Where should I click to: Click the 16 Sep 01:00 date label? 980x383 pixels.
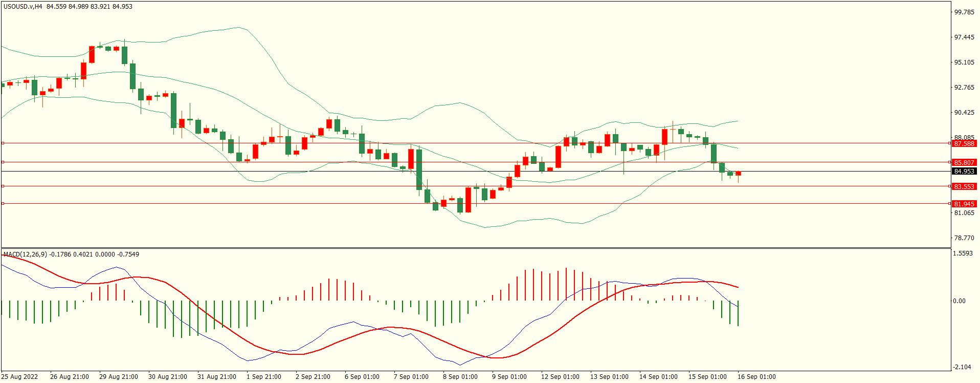click(756, 377)
